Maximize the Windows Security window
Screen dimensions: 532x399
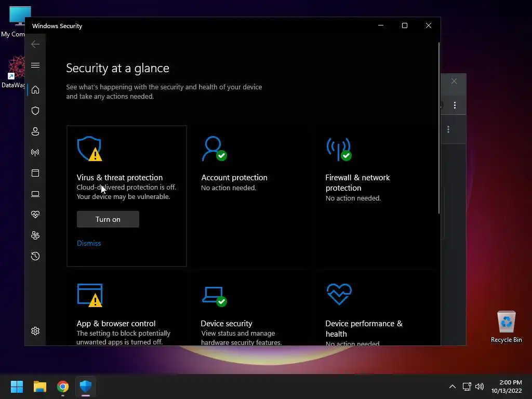coord(404,25)
